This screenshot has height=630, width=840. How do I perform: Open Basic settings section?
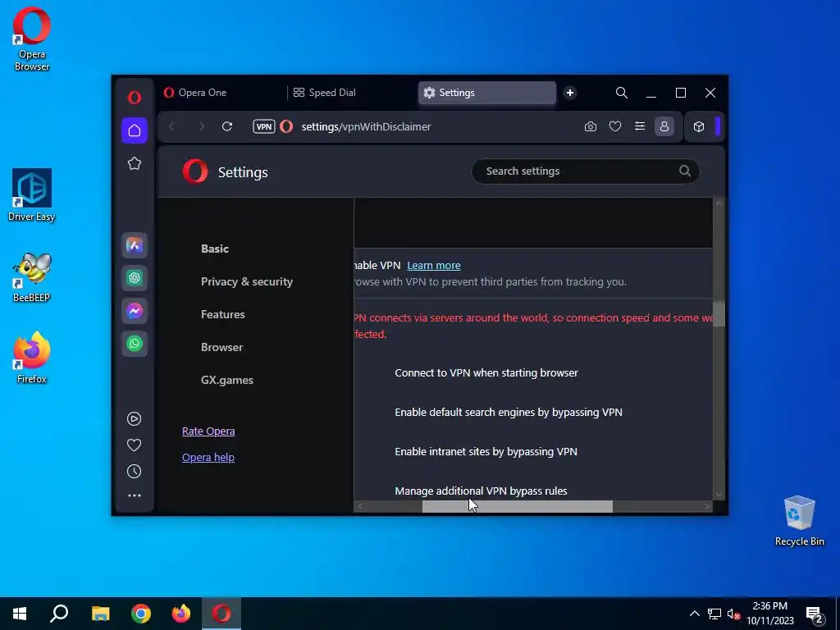click(x=215, y=249)
